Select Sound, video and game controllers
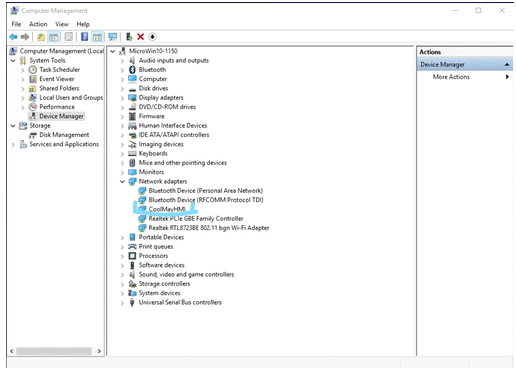Viewport: 516px width, 373px height. tap(186, 275)
